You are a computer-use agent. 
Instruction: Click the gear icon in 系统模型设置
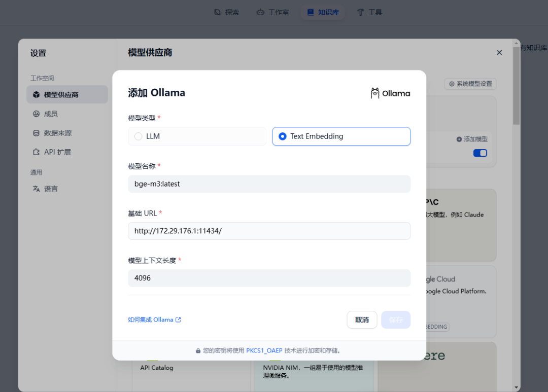coord(452,84)
